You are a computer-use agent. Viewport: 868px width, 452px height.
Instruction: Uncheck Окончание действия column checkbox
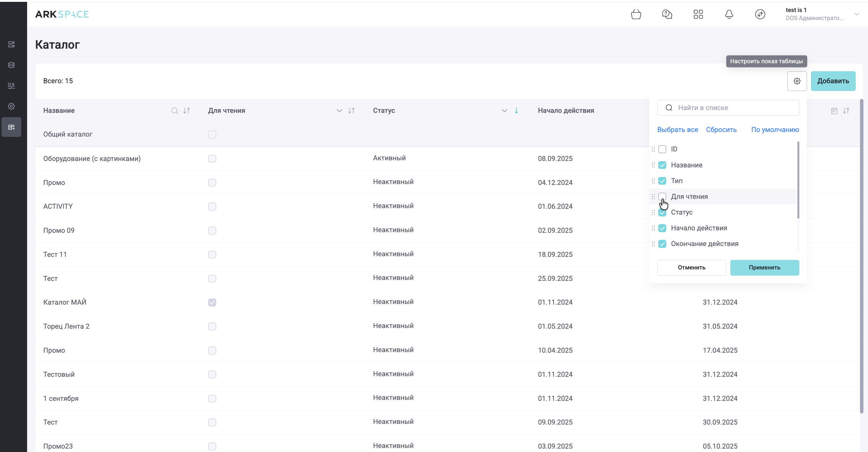coord(662,244)
